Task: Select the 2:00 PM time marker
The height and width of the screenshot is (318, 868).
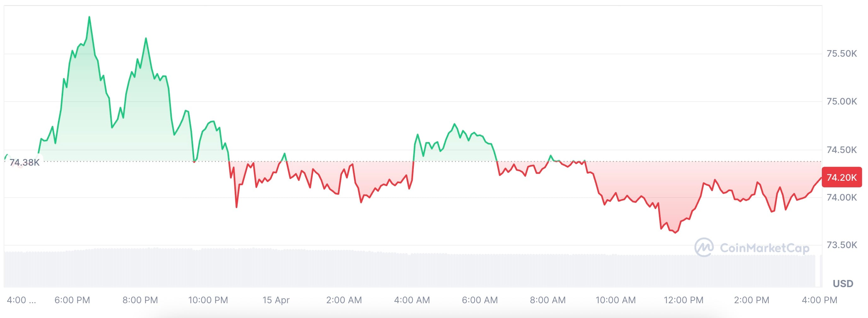Action: click(x=751, y=300)
